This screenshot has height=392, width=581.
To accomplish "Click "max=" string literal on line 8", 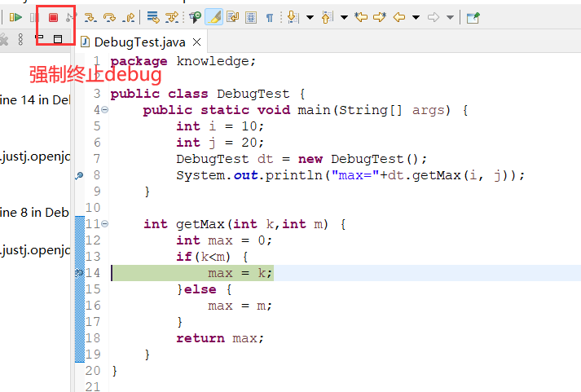I will click(356, 175).
